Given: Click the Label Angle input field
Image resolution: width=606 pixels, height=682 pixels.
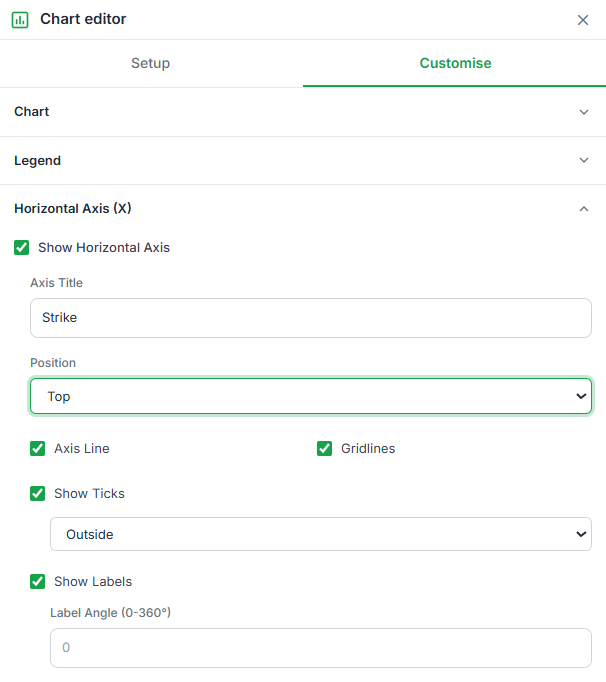Looking at the screenshot, I should 321,648.
